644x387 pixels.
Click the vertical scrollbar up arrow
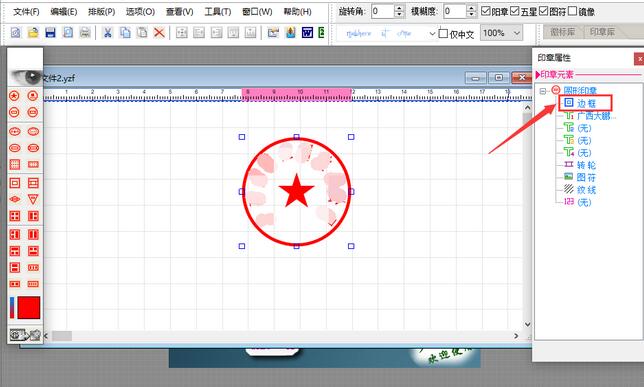527,107
